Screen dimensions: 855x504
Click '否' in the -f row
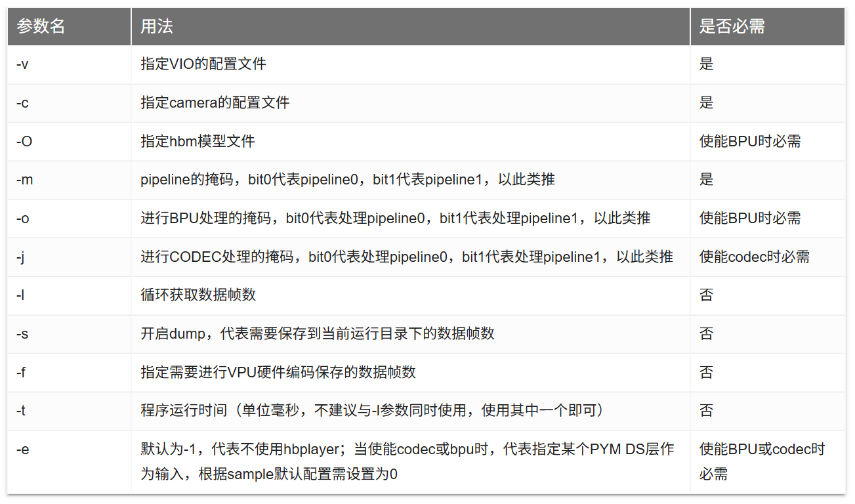707,373
